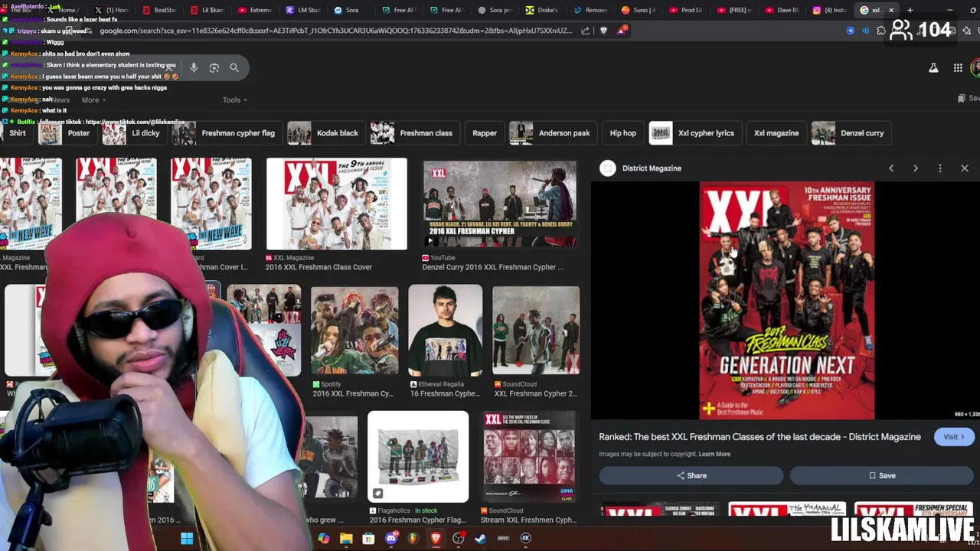Image resolution: width=980 pixels, height=551 pixels.
Task: Open the 4K downloader taskbar icon
Action: coord(526,539)
